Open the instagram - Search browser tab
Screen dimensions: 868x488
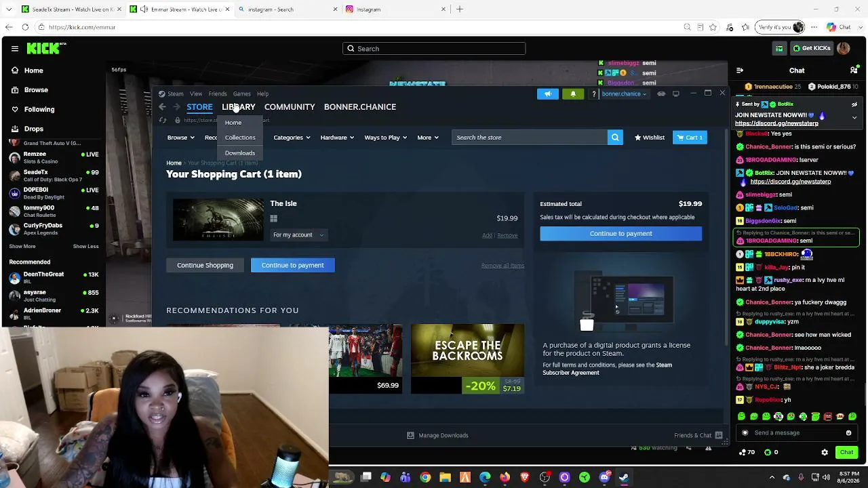point(288,9)
